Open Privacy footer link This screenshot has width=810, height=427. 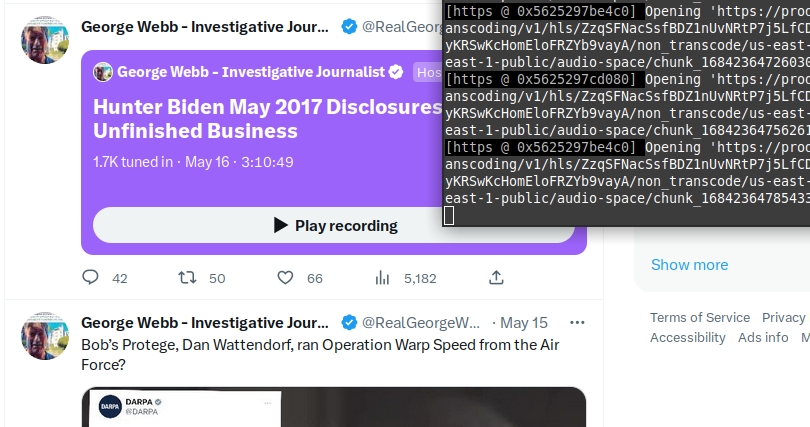point(785,317)
